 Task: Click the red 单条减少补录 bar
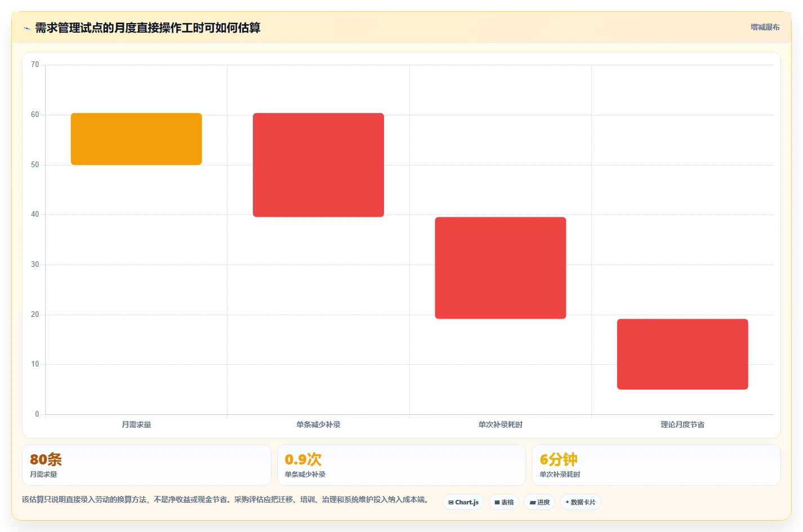pos(318,165)
